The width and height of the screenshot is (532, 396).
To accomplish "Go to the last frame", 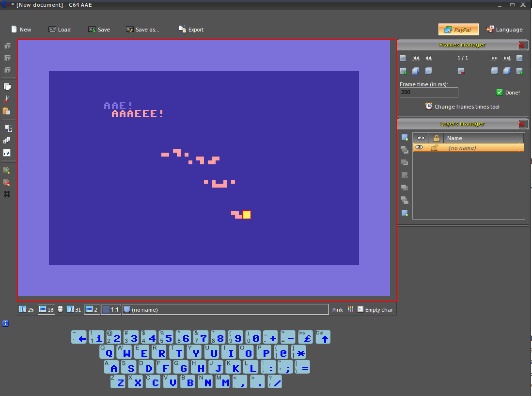I will click(507, 58).
